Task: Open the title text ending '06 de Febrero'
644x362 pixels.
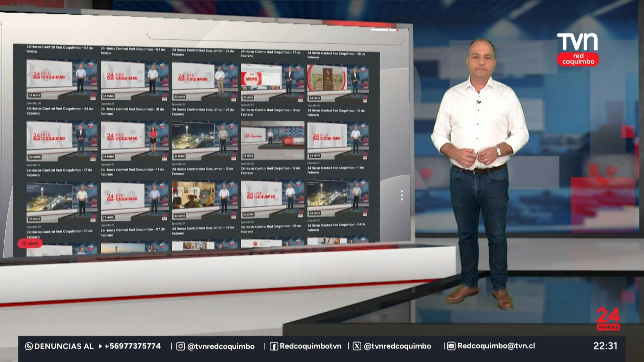Action: pos(203,231)
